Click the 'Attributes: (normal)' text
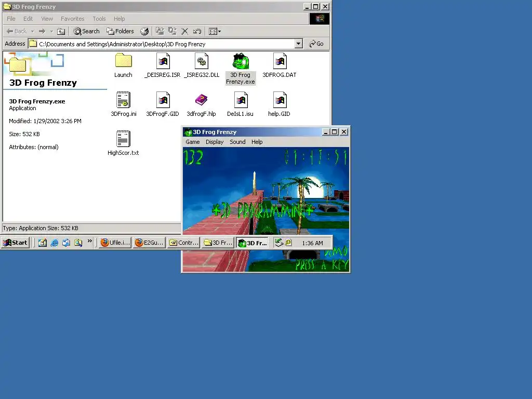 tap(34, 147)
